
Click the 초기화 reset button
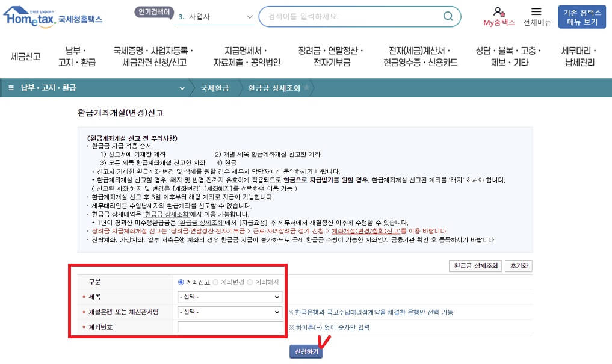click(x=518, y=265)
